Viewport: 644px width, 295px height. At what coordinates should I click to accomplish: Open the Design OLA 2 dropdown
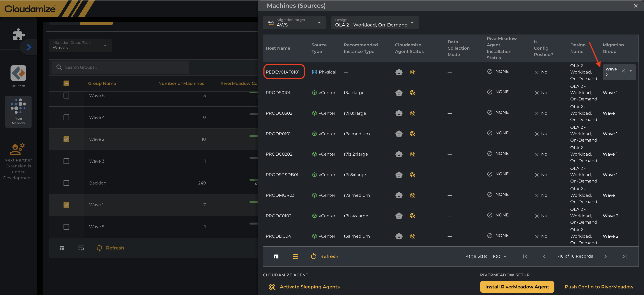(375, 23)
